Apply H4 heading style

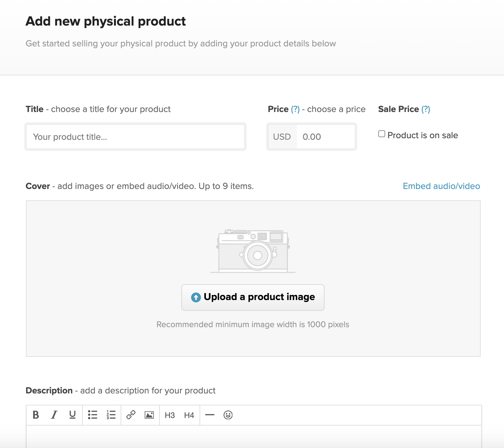point(189,415)
